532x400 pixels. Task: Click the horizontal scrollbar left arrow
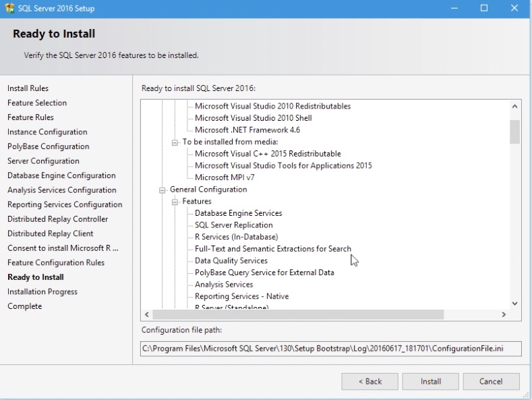[146, 314]
